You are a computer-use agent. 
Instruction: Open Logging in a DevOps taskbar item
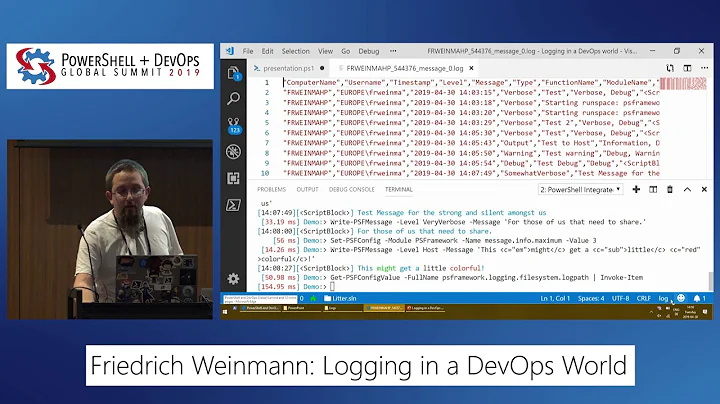[x=425, y=308]
